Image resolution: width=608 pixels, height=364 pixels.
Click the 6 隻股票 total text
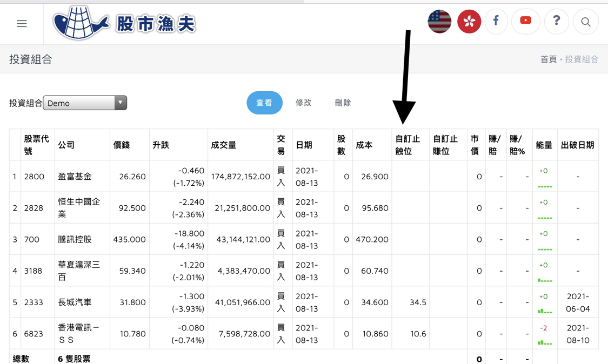click(x=74, y=359)
